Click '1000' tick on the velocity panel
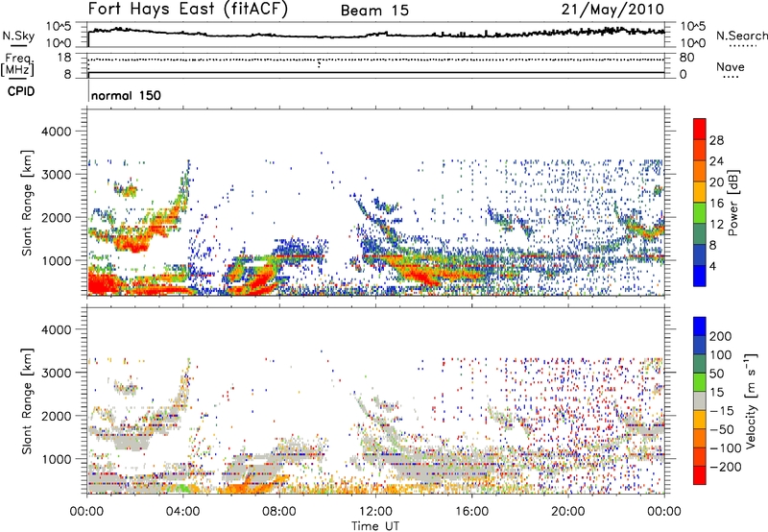 point(56,459)
